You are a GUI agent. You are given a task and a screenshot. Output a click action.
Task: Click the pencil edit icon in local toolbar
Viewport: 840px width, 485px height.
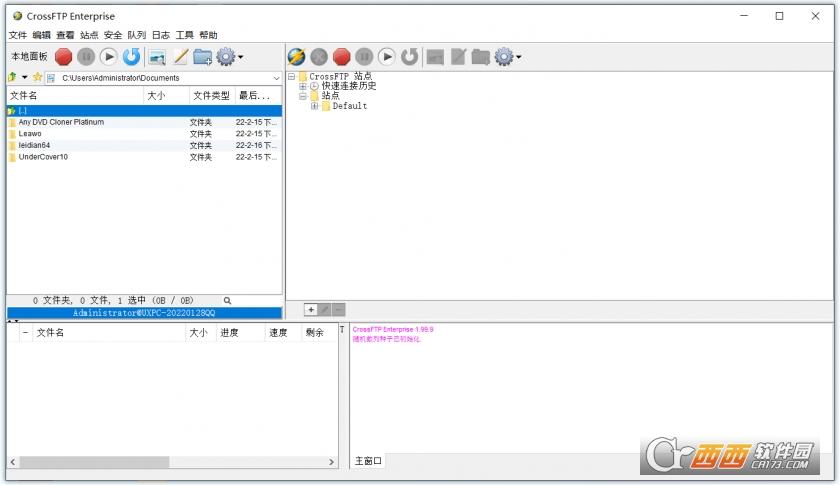181,56
